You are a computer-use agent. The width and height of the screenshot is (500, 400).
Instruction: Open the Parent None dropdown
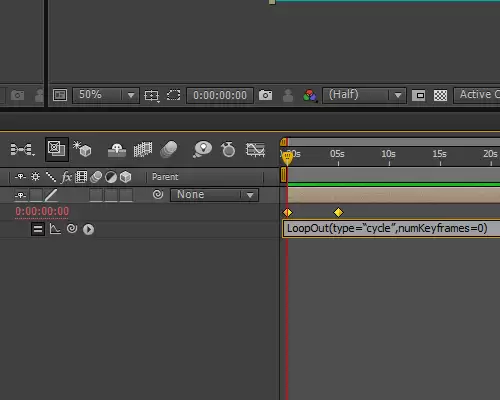click(214, 195)
